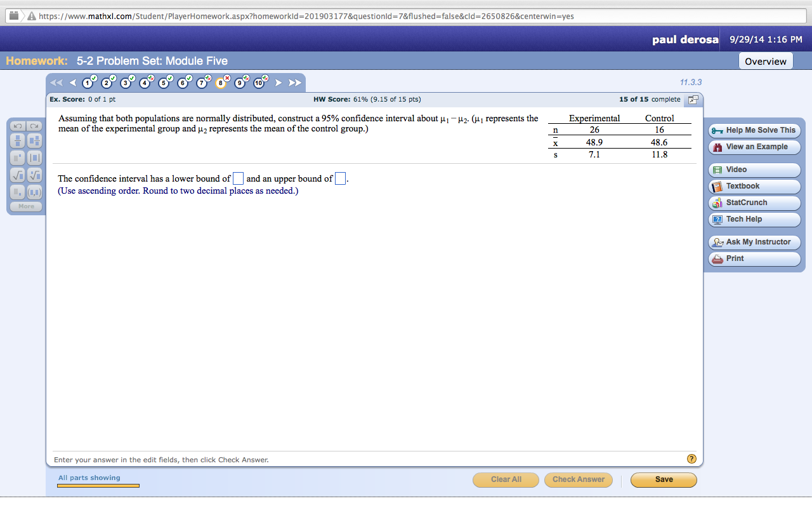
Task: Click the All parts showing progress bar
Action: click(x=98, y=486)
